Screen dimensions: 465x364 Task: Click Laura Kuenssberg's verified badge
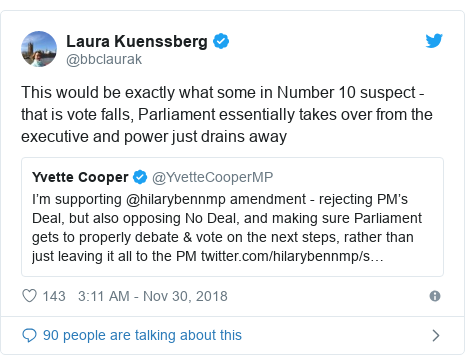pos(221,41)
